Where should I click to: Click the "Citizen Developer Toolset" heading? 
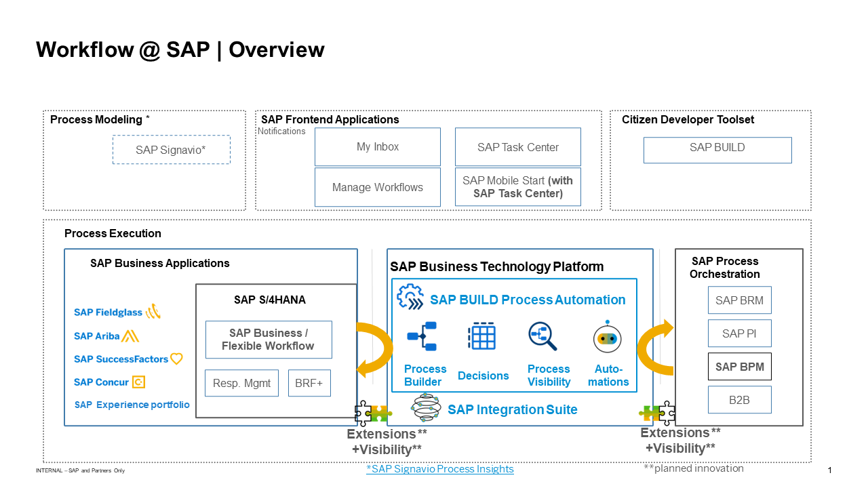[688, 120]
